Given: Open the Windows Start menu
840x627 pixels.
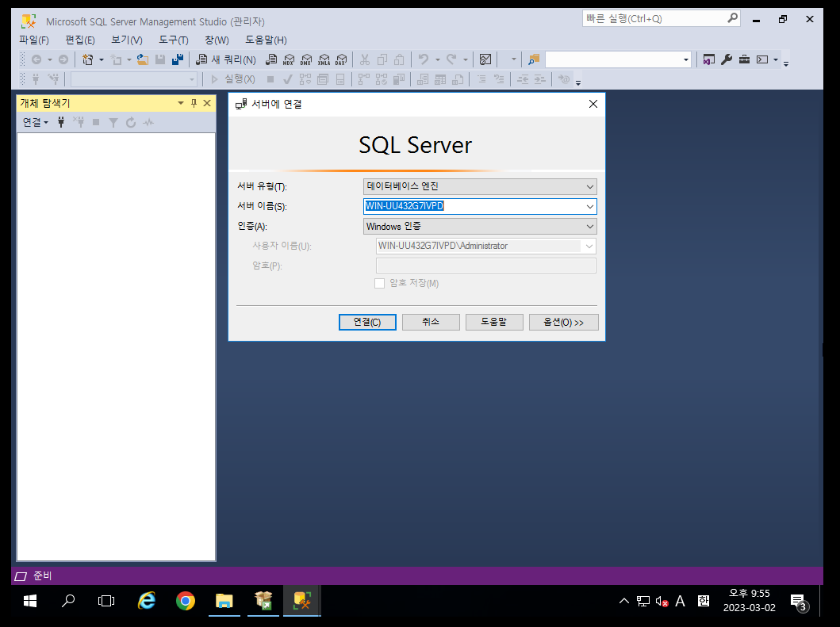Looking at the screenshot, I should point(30,601).
